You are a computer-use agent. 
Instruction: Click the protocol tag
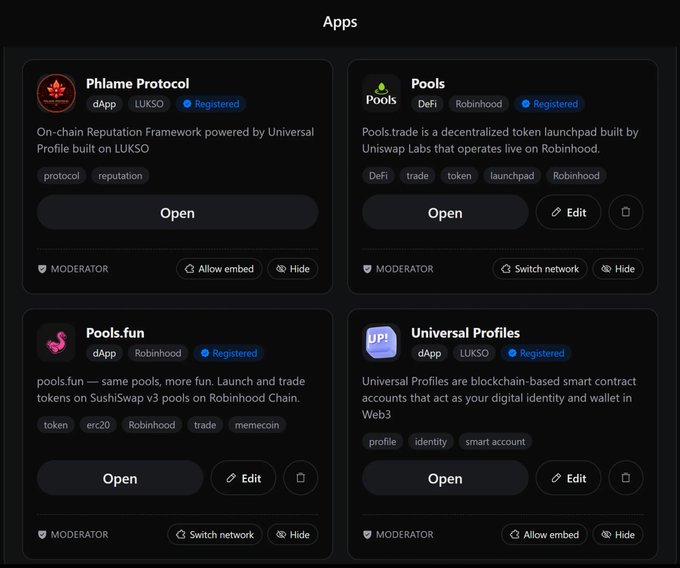(x=62, y=176)
